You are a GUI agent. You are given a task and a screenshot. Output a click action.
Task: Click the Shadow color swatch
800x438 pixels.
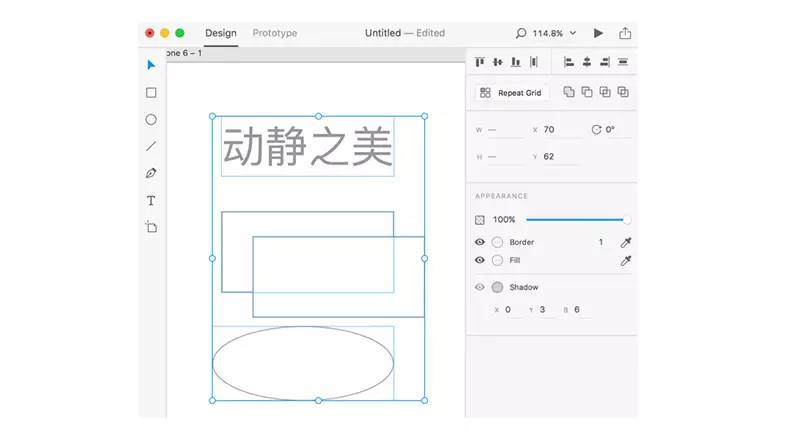tap(497, 287)
